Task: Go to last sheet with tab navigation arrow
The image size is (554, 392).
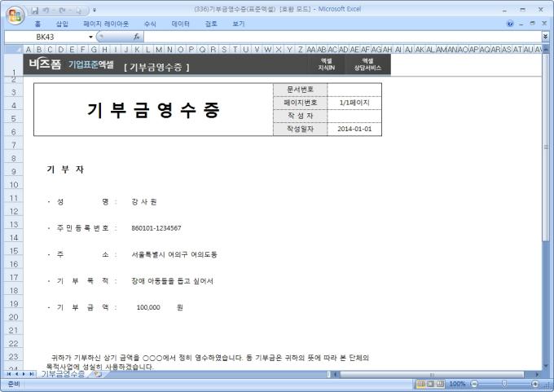Action: pyautogui.click(x=31, y=374)
